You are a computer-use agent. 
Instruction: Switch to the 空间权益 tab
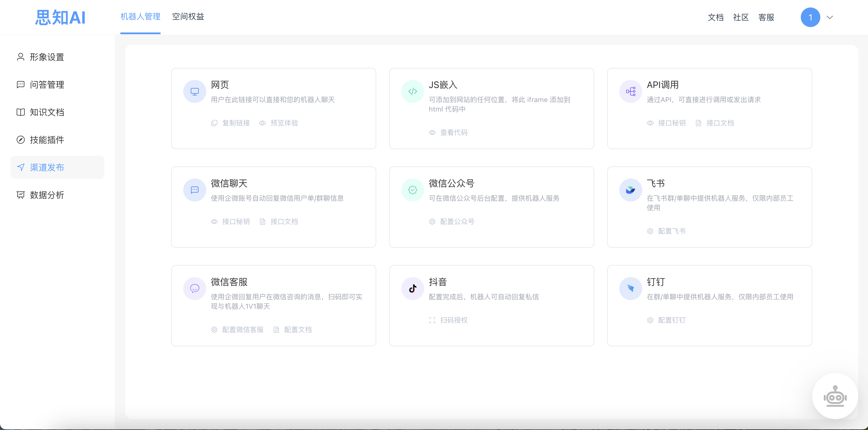188,16
